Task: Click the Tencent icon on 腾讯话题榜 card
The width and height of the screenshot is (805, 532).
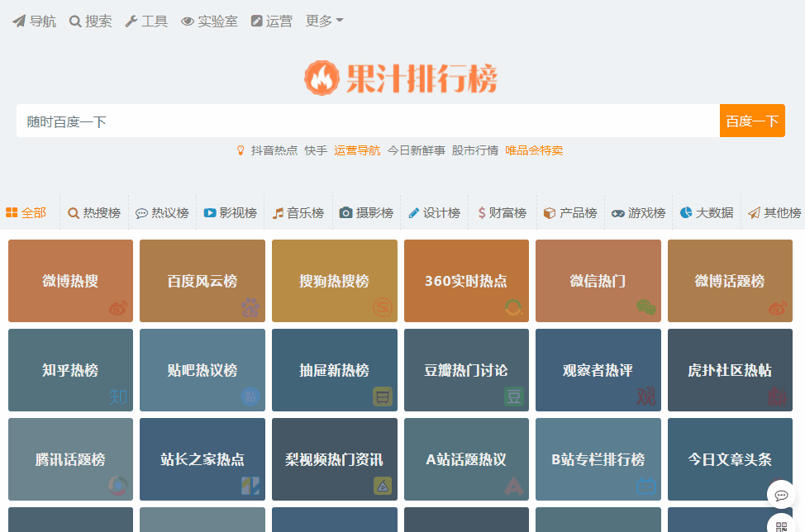Action: [118, 486]
